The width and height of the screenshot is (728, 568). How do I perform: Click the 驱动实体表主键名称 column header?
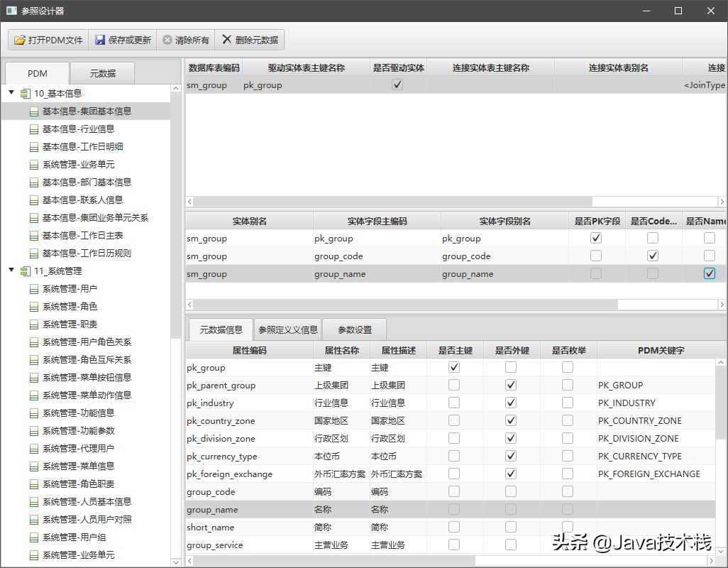coord(306,68)
